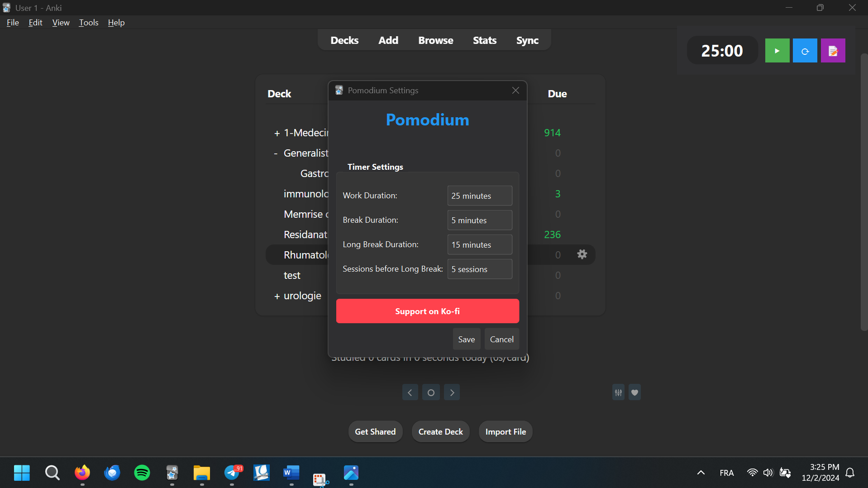Reset the Pomodium timer using blue restart icon
868x488 pixels.
point(805,50)
